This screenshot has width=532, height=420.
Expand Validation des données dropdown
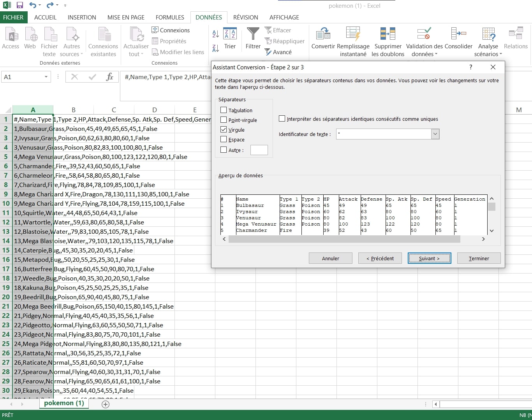click(436, 54)
